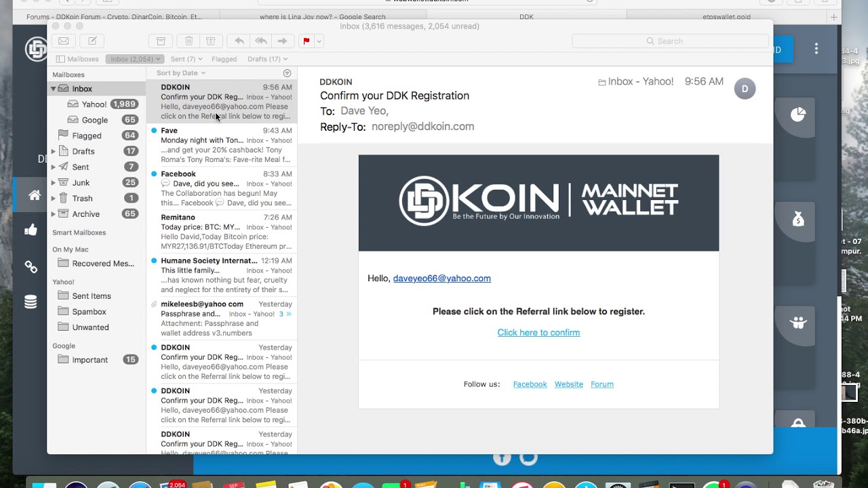
Task: Open the Recovered Messages folder
Action: click(x=96, y=263)
